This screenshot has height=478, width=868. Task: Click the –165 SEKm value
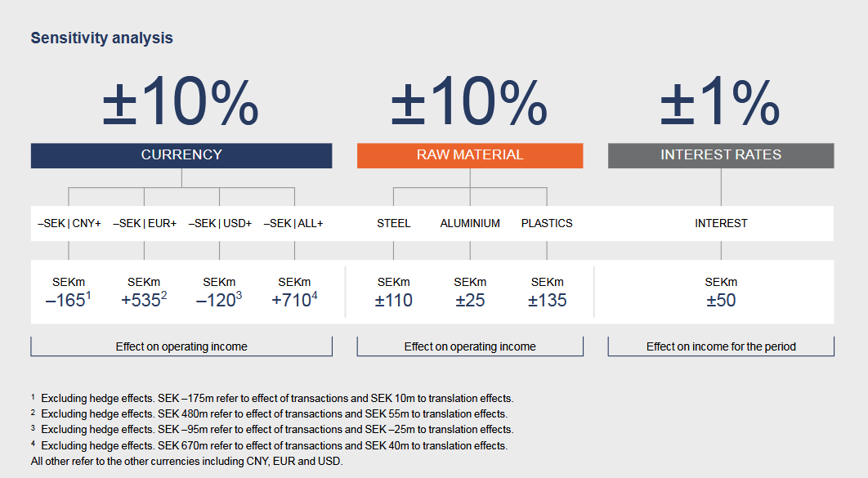(x=66, y=301)
